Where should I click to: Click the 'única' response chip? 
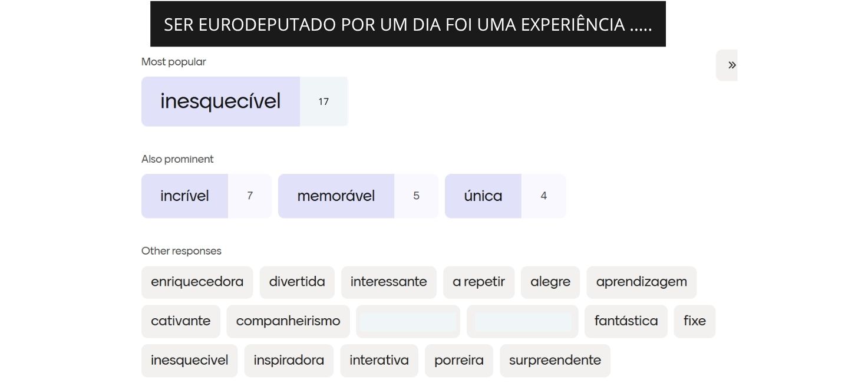click(x=483, y=196)
